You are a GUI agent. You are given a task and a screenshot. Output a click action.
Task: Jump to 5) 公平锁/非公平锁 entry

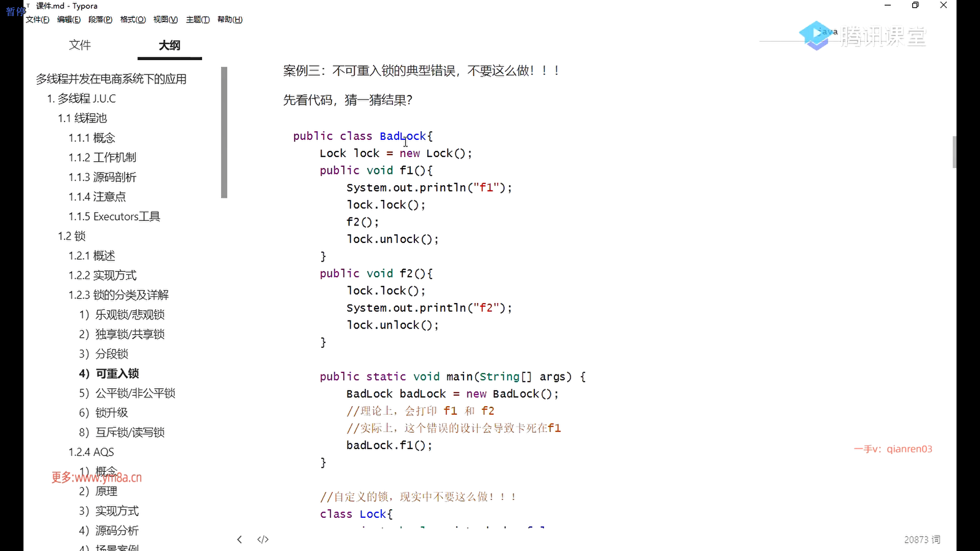[127, 393]
